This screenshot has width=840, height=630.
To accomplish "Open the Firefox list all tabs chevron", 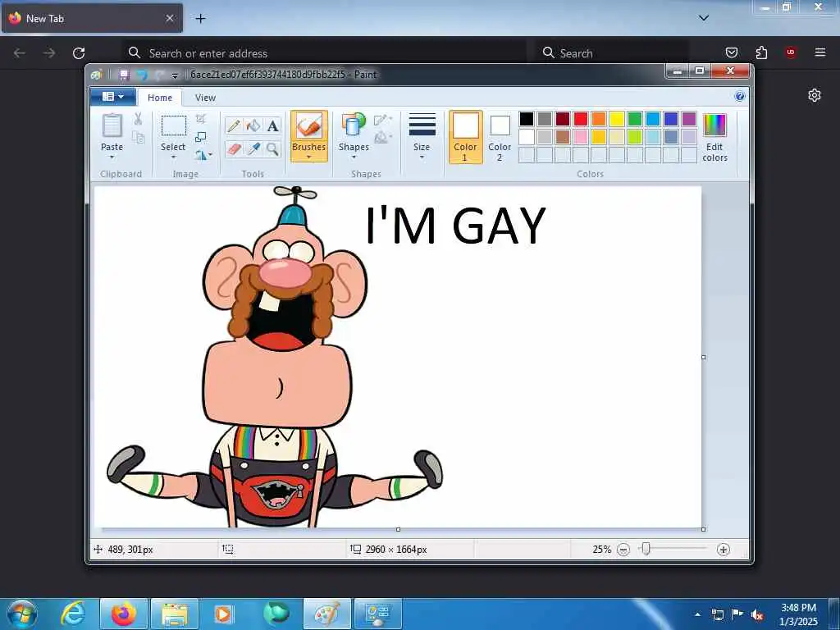I will 704,18.
